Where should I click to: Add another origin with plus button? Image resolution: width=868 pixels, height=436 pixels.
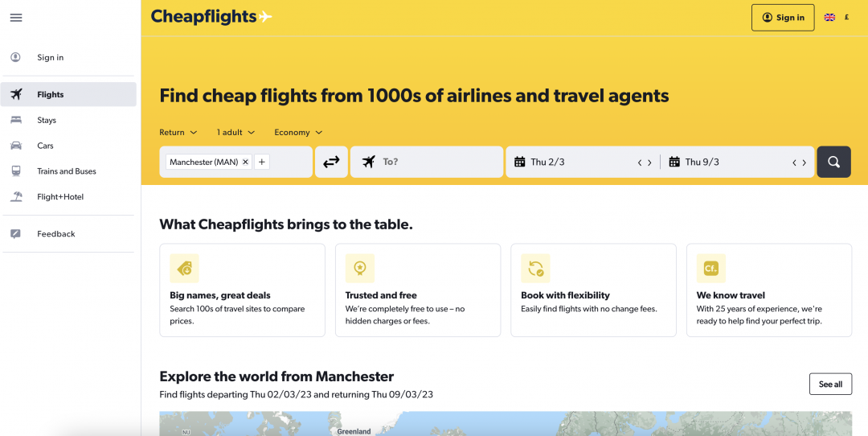point(262,162)
